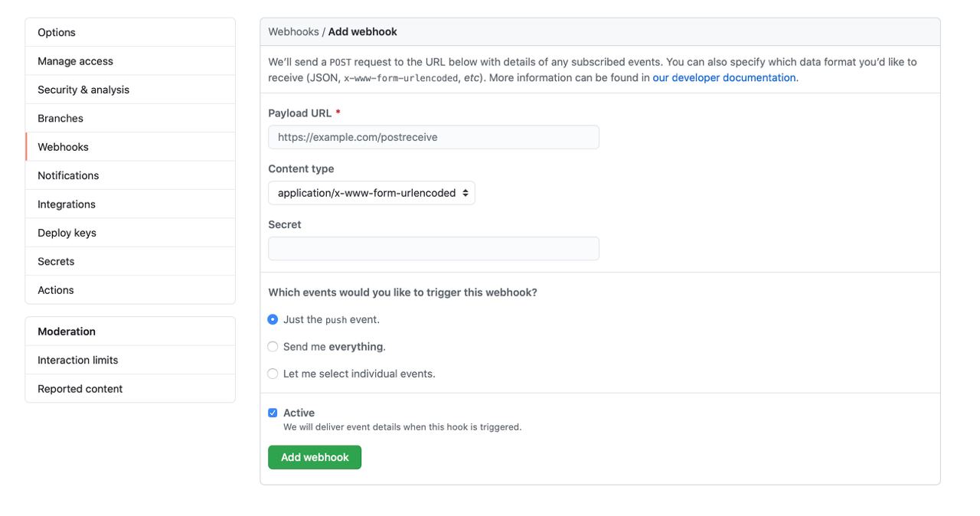The image size is (980, 516).
Task: Open Notifications settings
Action: coord(130,175)
